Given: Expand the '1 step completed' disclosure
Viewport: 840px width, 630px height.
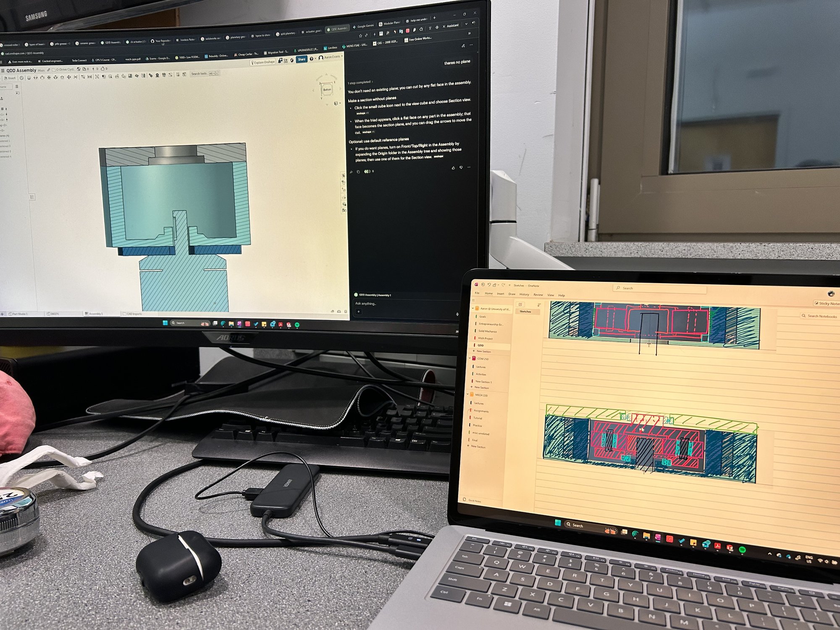Looking at the screenshot, I should point(360,82).
